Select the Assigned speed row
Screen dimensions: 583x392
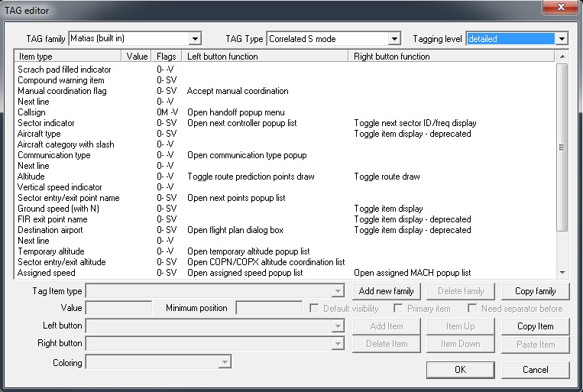tap(46, 273)
